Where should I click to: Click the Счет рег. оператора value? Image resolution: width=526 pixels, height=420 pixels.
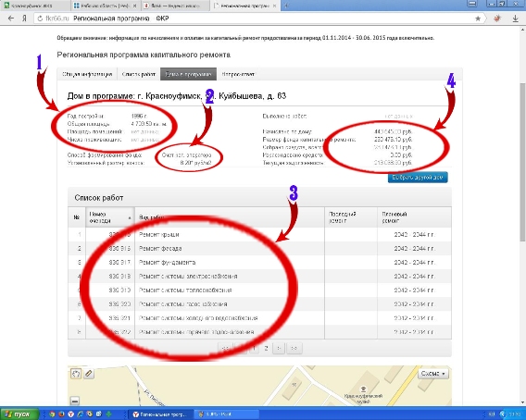click(186, 155)
